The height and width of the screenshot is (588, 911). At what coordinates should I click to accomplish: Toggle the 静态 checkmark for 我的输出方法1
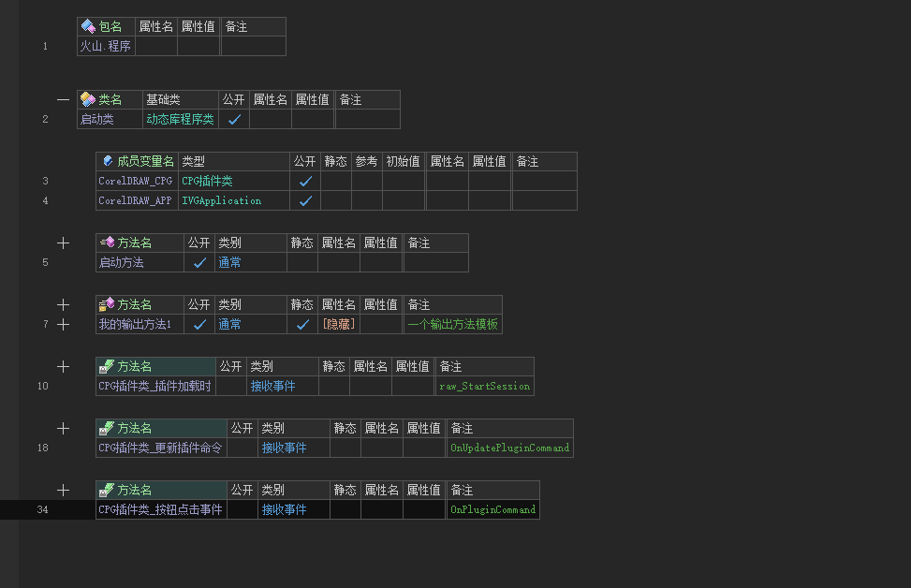point(301,325)
